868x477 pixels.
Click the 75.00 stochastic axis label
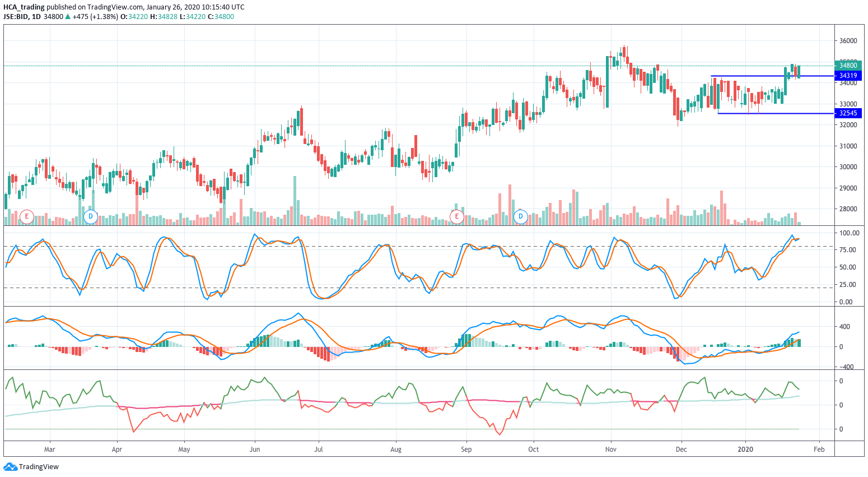click(x=847, y=250)
